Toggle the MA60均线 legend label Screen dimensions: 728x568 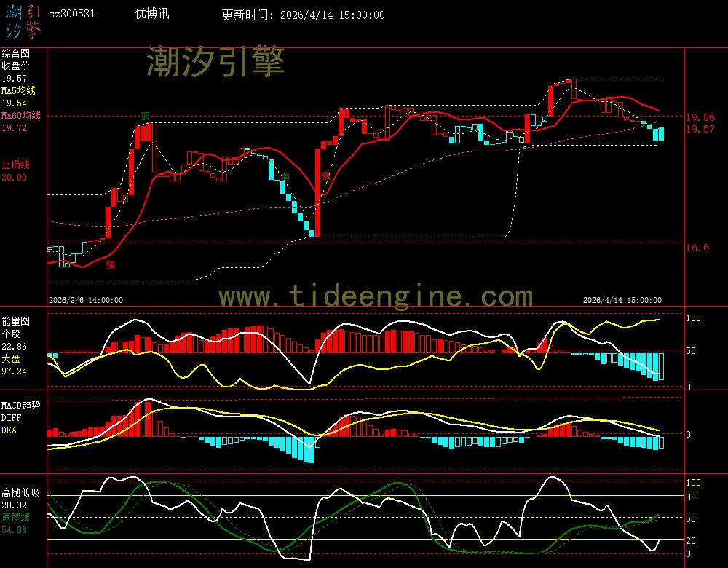point(20,116)
